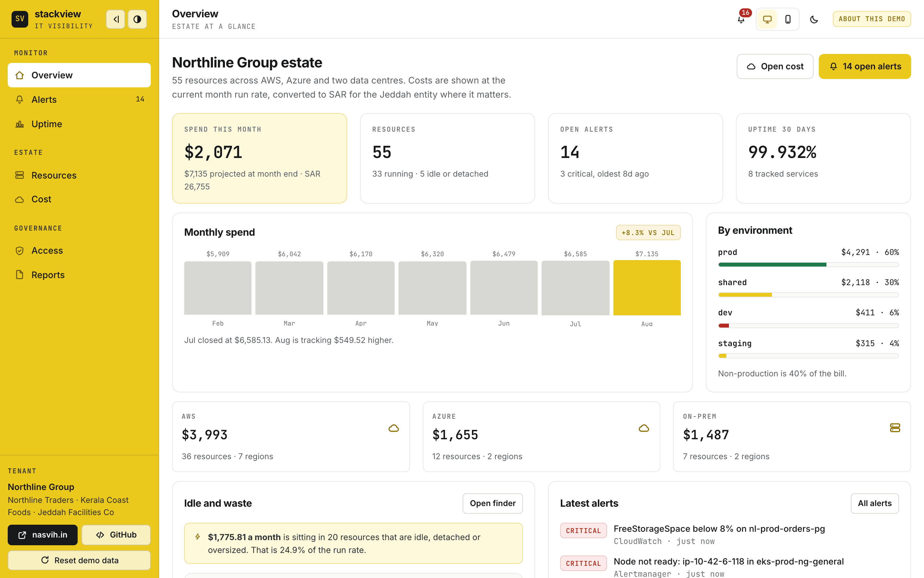Click the shared environment progress bar

808,295
